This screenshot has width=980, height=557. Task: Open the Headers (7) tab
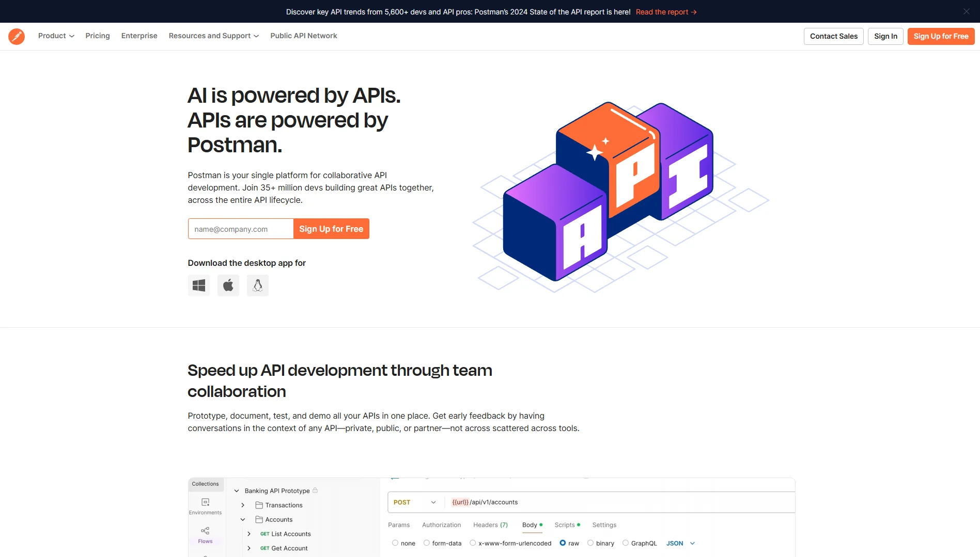pos(491,525)
